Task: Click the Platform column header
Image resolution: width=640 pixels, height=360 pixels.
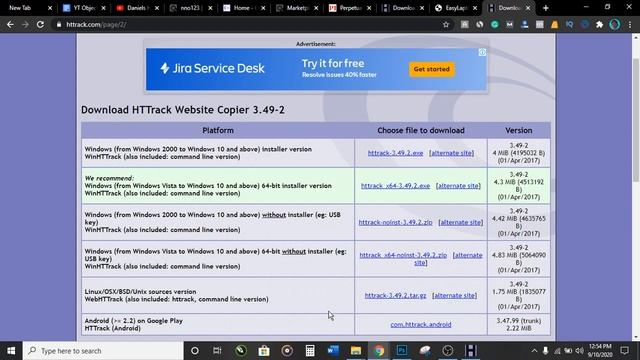Action: pyautogui.click(x=218, y=130)
